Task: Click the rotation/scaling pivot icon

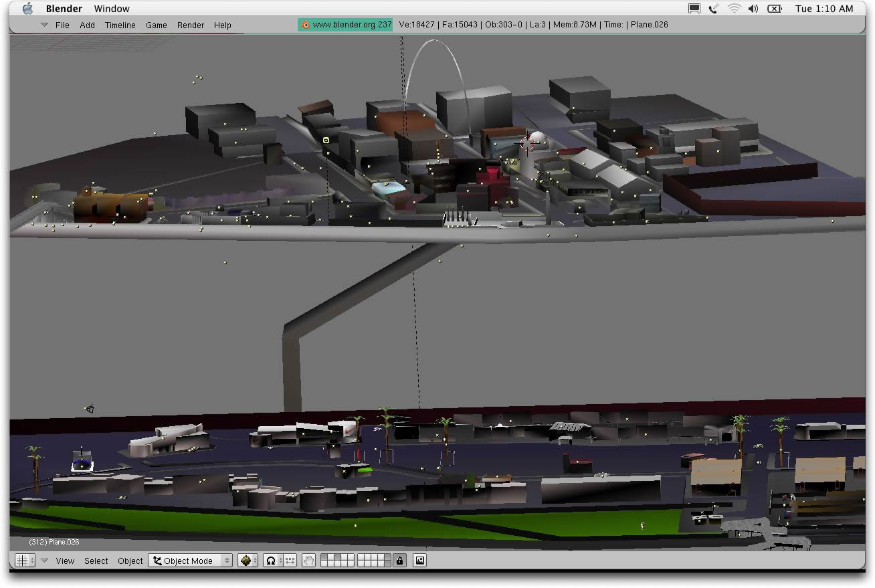Action: [x=271, y=561]
